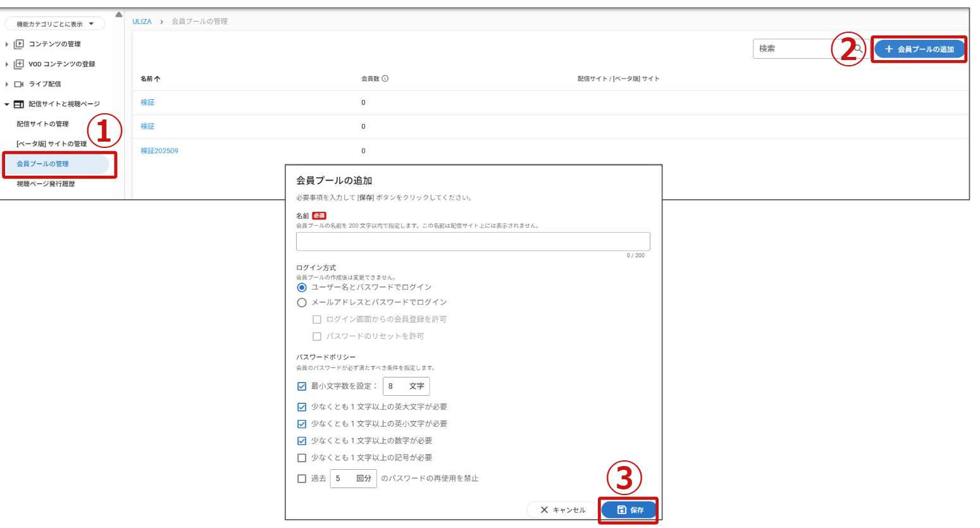This screenshot has width=980, height=528.
Task: Open the 検証202509 member pool link
Action: (159, 151)
